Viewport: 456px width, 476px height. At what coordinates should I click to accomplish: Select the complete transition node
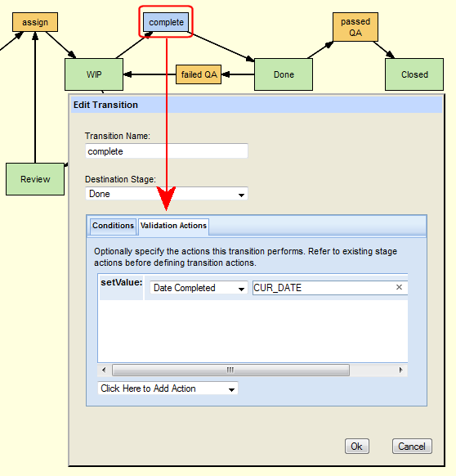166,22
